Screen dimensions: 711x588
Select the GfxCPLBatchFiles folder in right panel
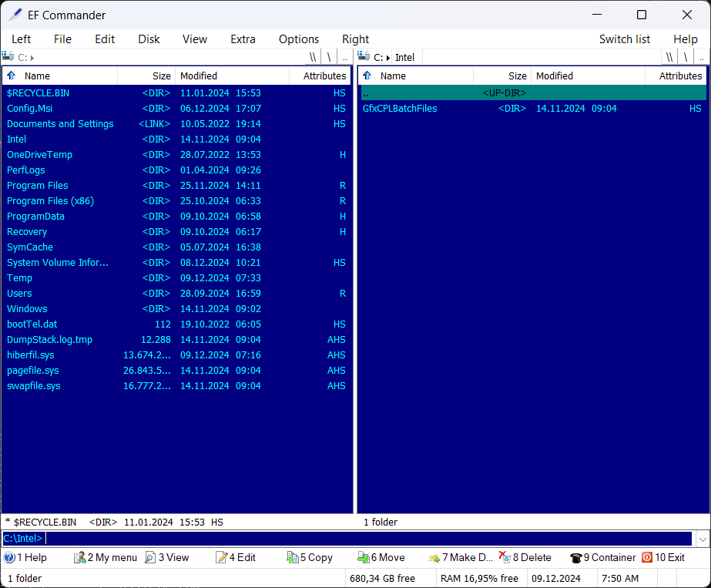click(x=400, y=109)
